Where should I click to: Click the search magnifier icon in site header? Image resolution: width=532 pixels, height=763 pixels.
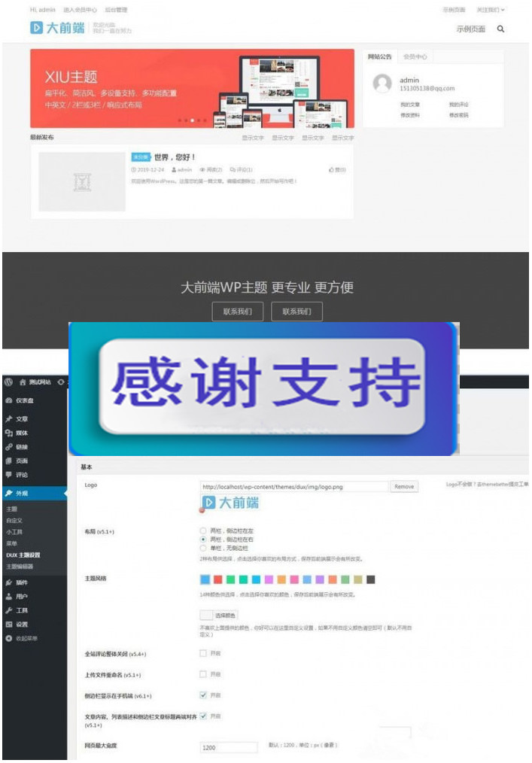[500, 29]
